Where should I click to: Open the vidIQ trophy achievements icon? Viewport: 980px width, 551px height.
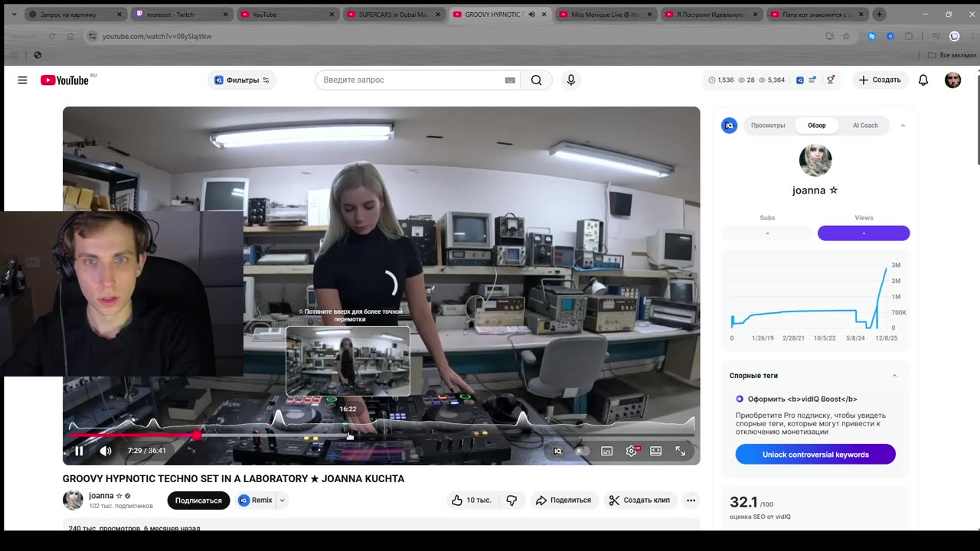831,80
